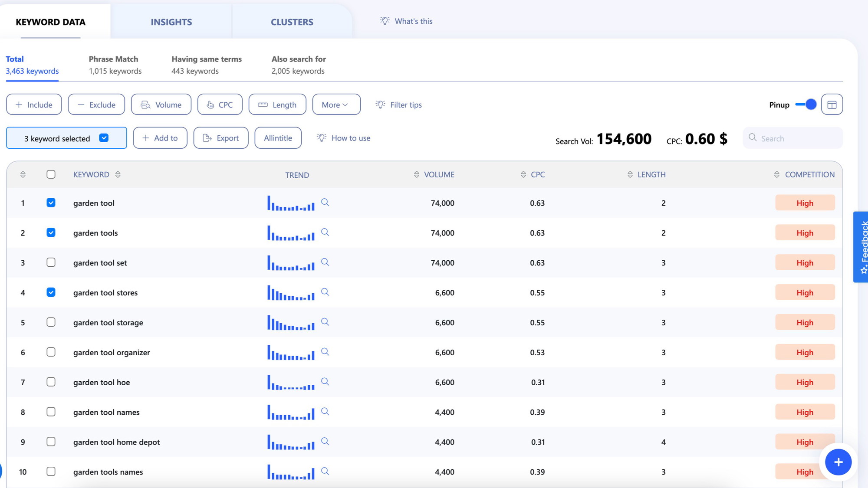The height and width of the screenshot is (488, 868).
Task: Switch to the CLUSTERS tab
Action: [x=292, y=22]
